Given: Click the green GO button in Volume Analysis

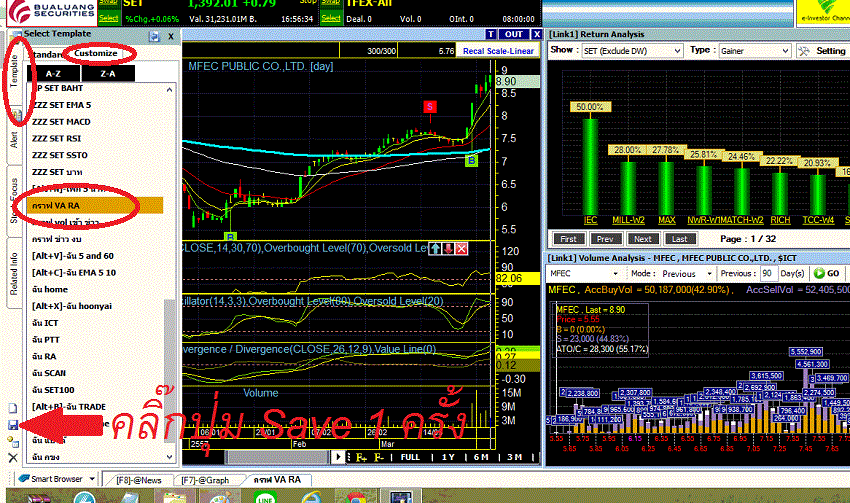Looking at the screenshot, I should tap(827, 273).
